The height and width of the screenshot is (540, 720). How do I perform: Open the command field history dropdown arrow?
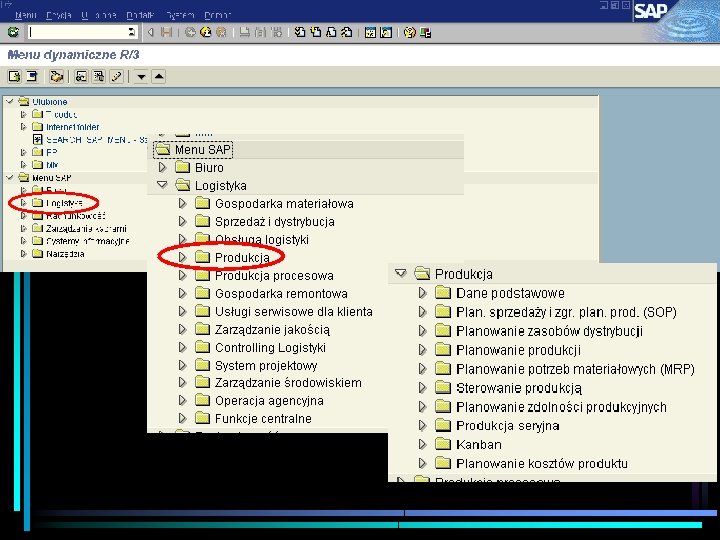pos(132,32)
